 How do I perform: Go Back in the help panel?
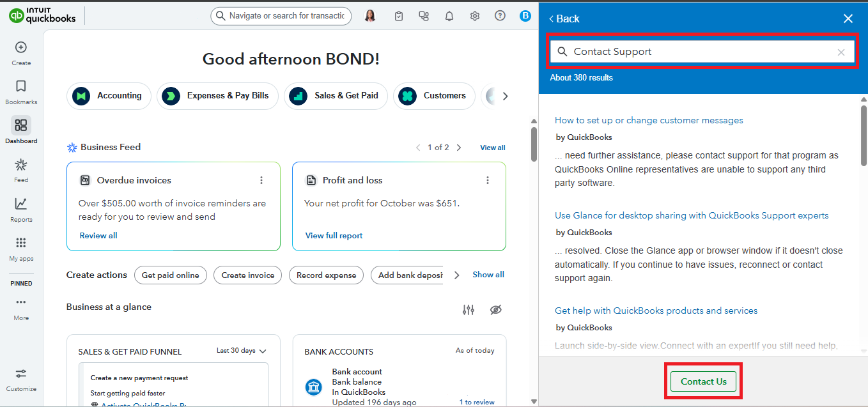tap(564, 19)
